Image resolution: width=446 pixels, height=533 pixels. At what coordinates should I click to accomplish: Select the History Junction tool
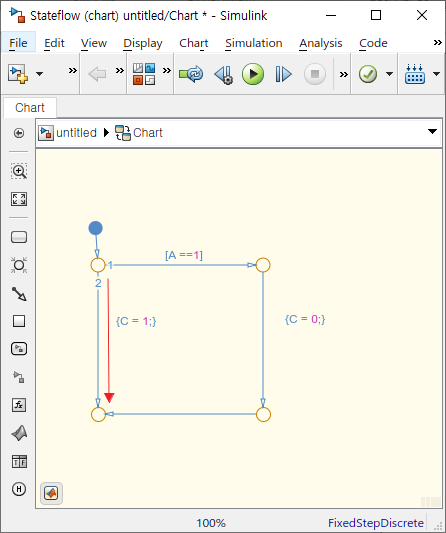click(x=19, y=489)
